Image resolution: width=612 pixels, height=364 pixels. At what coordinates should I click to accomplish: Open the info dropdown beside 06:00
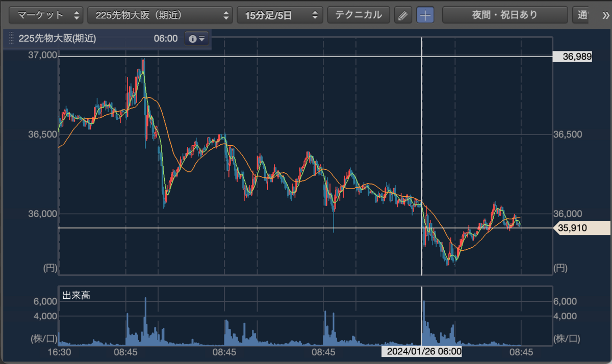click(x=196, y=39)
